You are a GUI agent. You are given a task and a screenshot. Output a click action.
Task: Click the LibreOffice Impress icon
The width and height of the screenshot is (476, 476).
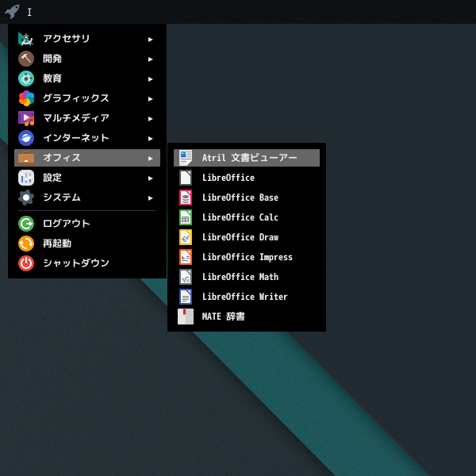pyautogui.click(x=186, y=257)
